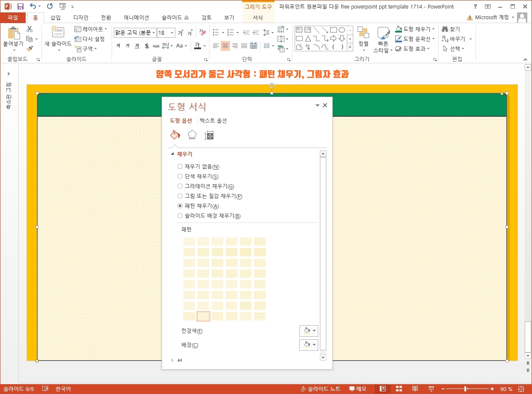Open the font size 18 dropdown
Image resolution: width=532 pixels, height=394 pixels.
coord(172,33)
